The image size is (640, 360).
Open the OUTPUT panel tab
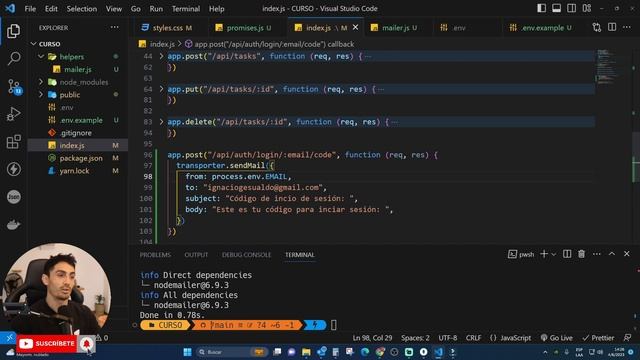[x=196, y=255]
